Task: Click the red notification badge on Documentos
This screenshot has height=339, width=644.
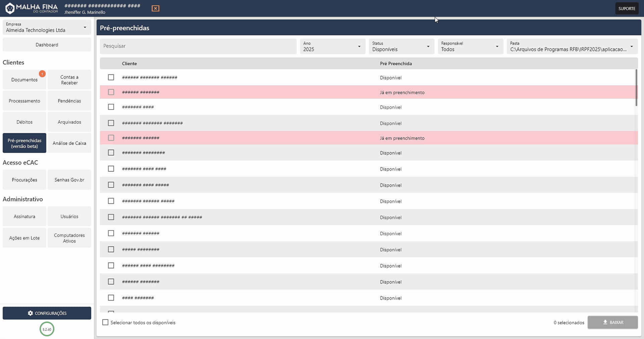Action: pos(42,74)
